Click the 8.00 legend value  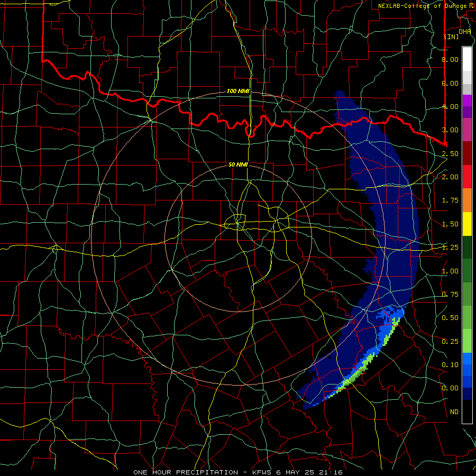450,59
